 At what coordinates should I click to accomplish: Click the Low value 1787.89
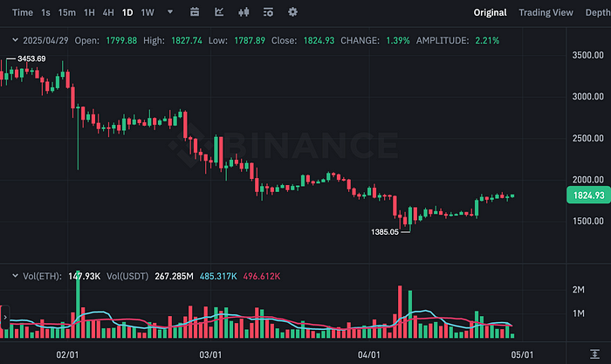(x=250, y=40)
